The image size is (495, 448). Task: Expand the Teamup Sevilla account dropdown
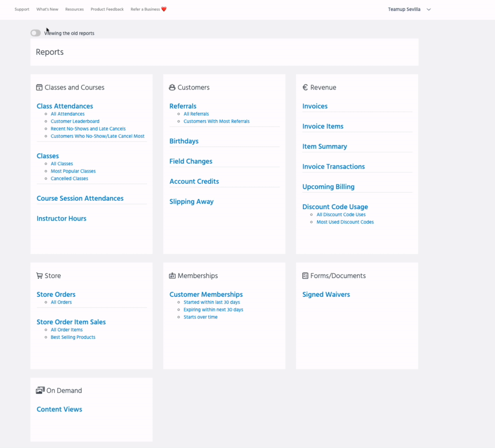point(429,9)
